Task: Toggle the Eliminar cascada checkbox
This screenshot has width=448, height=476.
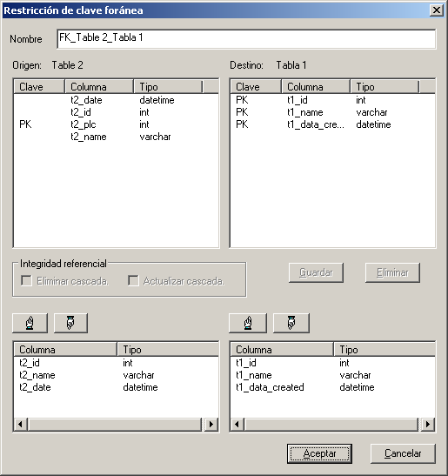Action: pos(27,281)
